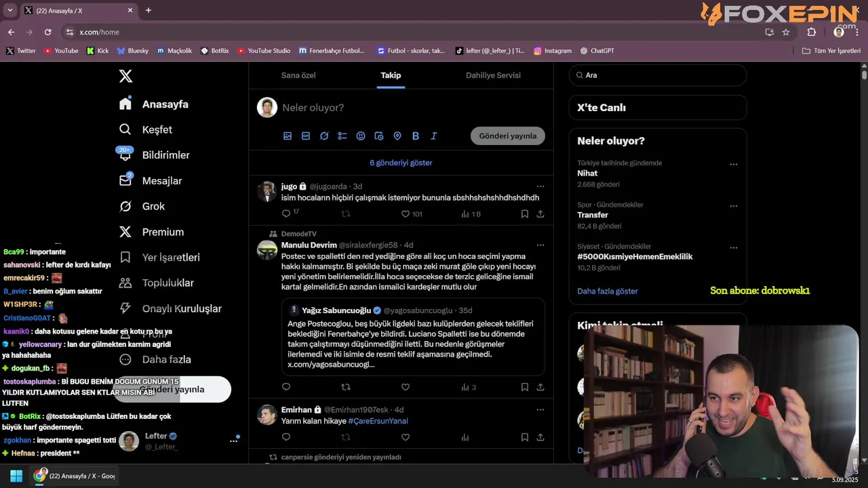
Task: Show 6 new posts link
Action: coord(401,163)
